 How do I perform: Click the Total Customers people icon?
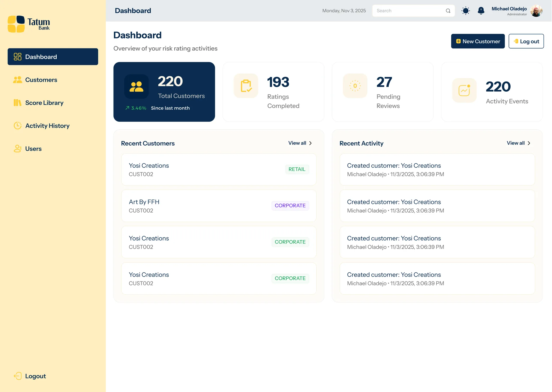(x=136, y=86)
